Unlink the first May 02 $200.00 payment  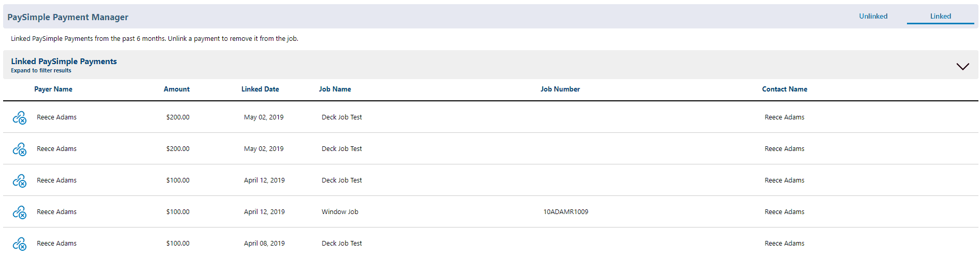[19, 118]
